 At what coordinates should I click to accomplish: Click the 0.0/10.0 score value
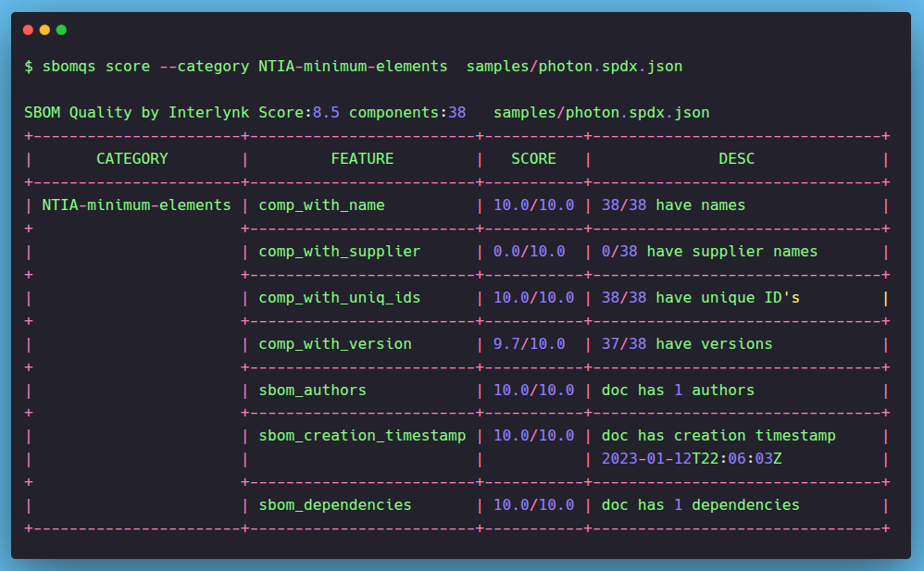529,252
